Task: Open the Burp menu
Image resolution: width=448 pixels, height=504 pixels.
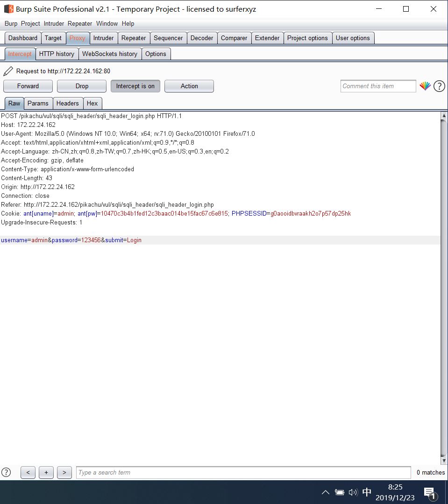Action: point(11,23)
